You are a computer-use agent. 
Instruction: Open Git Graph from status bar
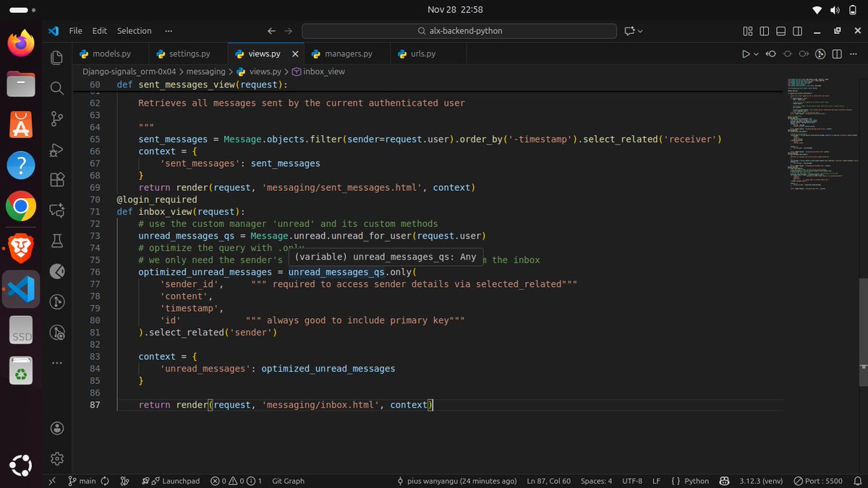pos(288,481)
